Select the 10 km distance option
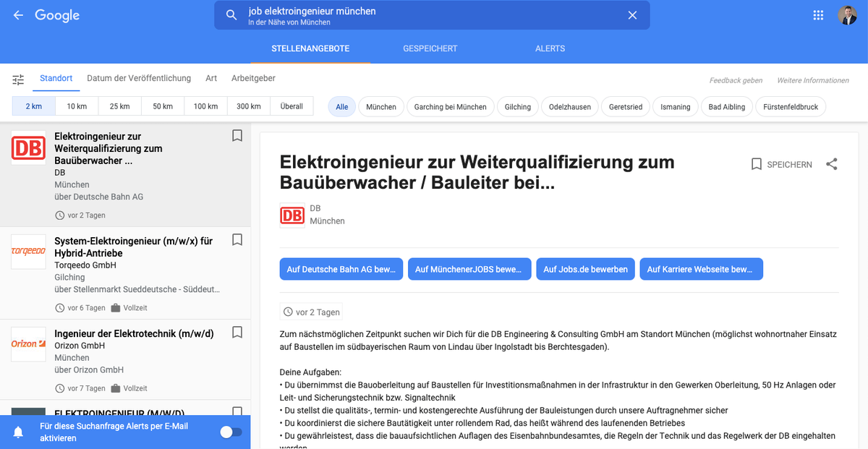The image size is (868, 449). pyautogui.click(x=77, y=106)
